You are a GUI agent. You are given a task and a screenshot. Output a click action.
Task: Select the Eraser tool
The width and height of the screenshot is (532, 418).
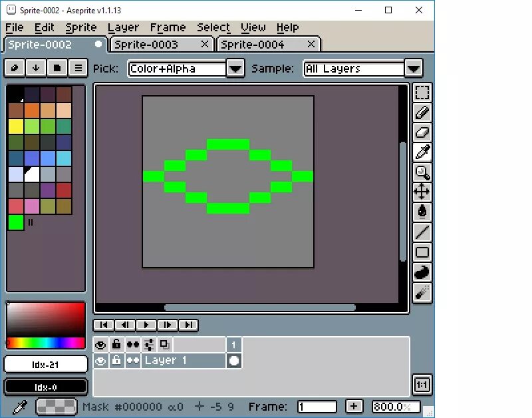(x=422, y=132)
